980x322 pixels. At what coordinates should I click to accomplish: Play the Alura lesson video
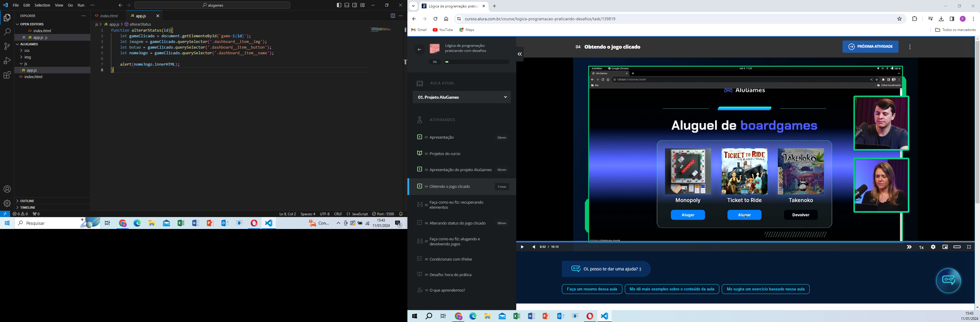click(522, 247)
